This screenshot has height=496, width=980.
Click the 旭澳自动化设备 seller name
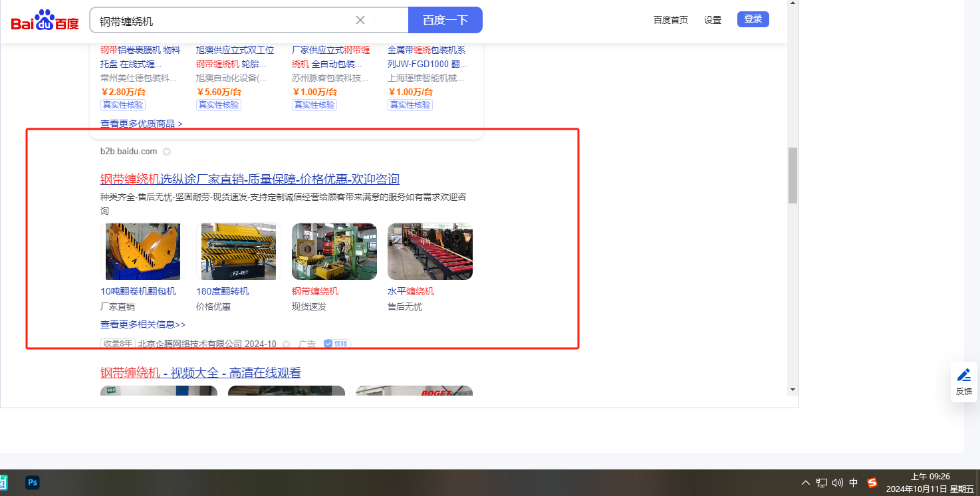point(231,78)
